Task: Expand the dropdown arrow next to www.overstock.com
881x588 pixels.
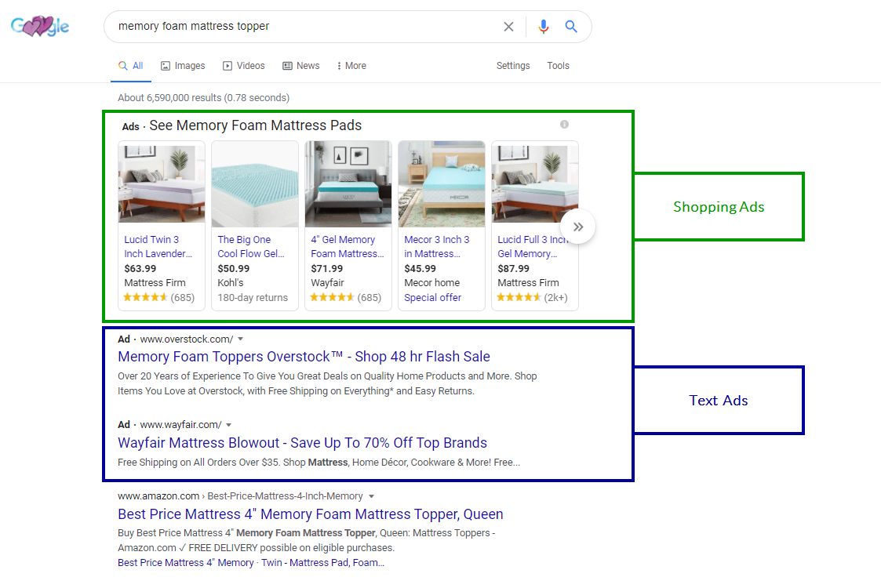Action: (241, 339)
